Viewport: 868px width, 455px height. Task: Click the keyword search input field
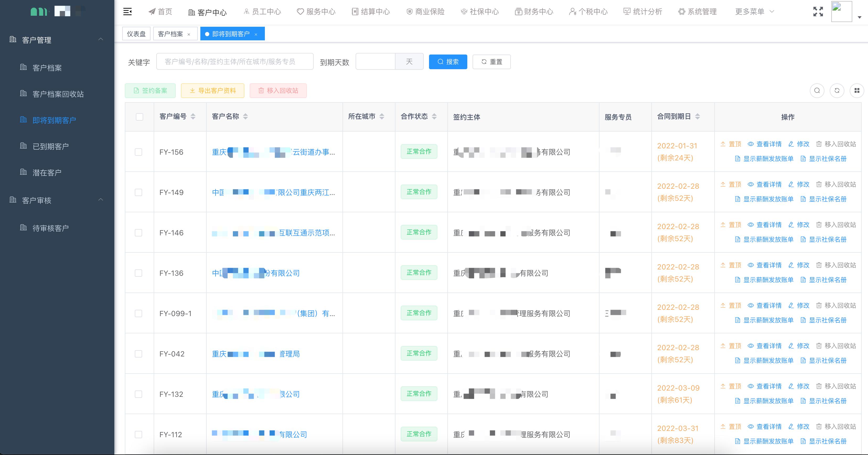pos(235,61)
